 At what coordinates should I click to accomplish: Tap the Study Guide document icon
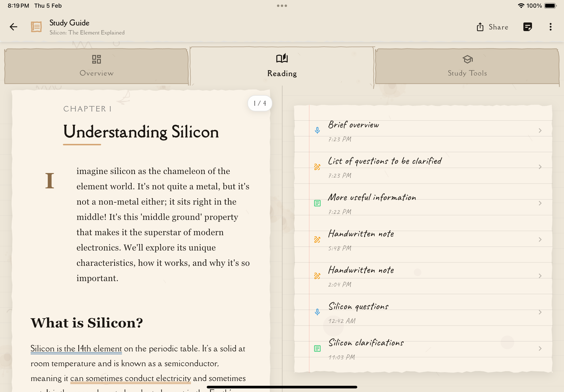click(x=36, y=27)
